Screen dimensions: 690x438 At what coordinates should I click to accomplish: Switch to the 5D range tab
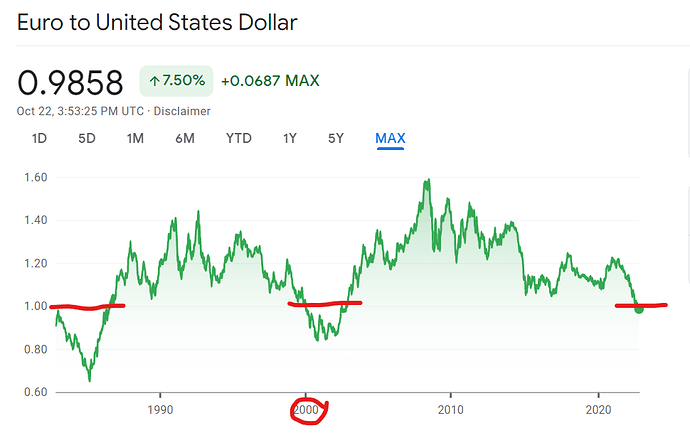pos(87,138)
